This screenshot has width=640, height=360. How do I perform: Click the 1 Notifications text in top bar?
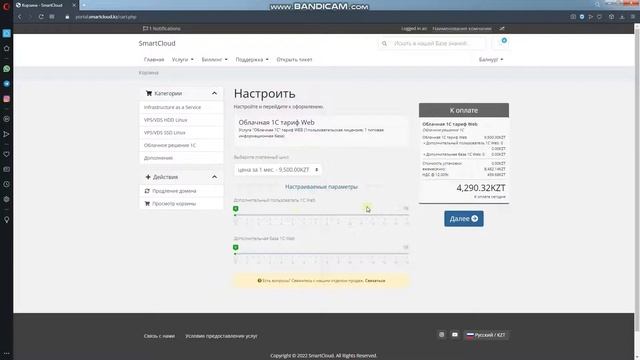point(164,29)
